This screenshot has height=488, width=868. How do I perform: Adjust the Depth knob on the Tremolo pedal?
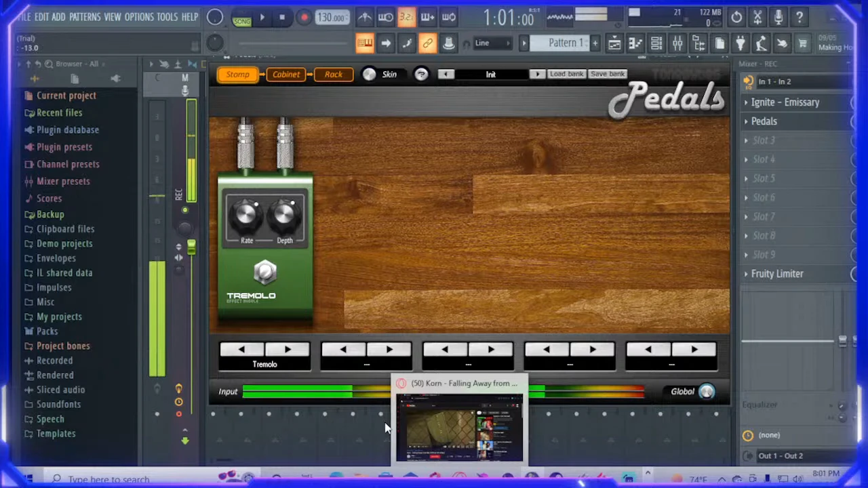click(x=284, y=216)
